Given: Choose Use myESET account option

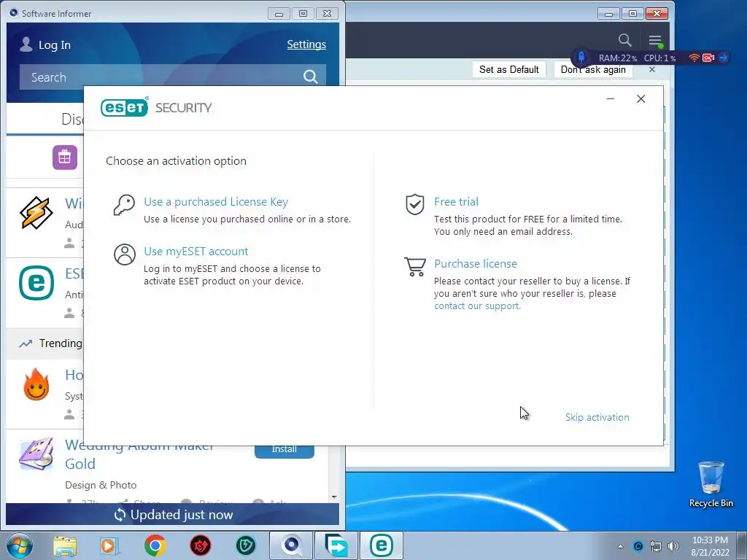Looking at the screenshot, I should point(196,252).
